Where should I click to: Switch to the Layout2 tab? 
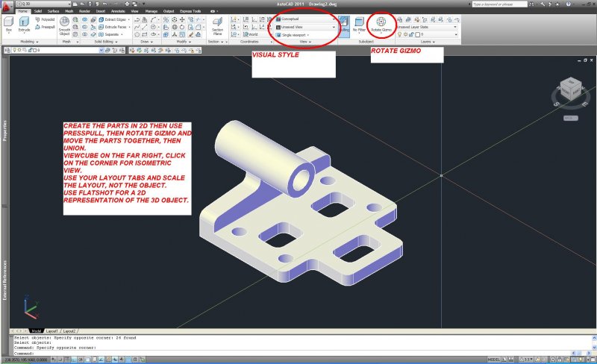[69, 331]
